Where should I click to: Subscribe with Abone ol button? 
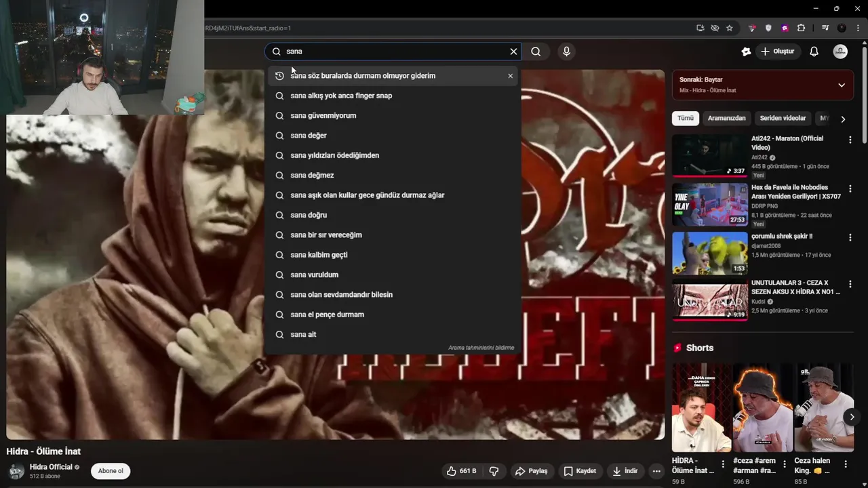point(111,471)
